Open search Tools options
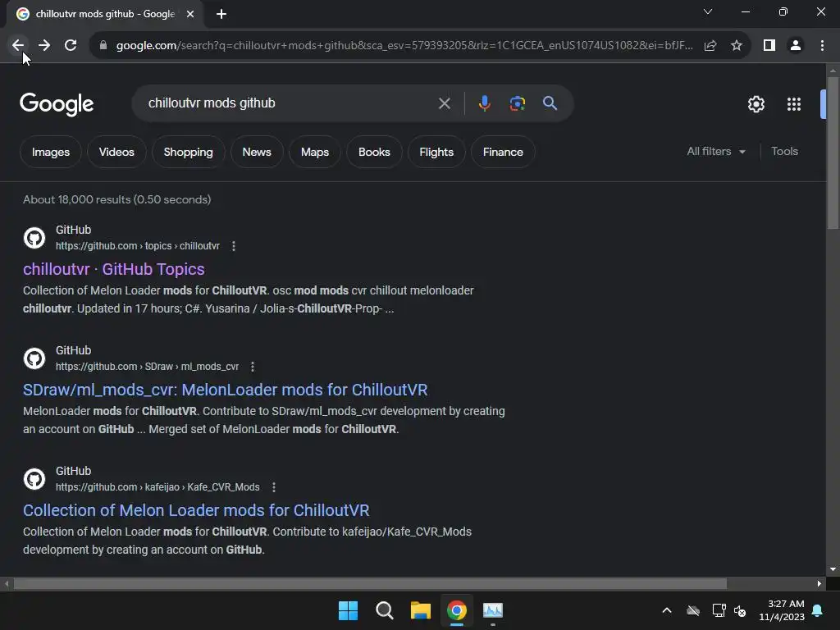840x630 pixels. click(784, 152)
